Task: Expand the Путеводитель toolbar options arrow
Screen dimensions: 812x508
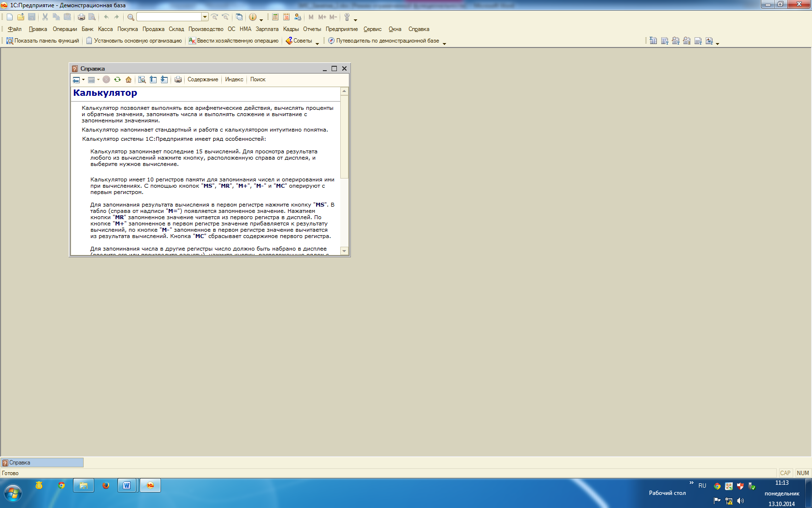Action: [444, 43]
